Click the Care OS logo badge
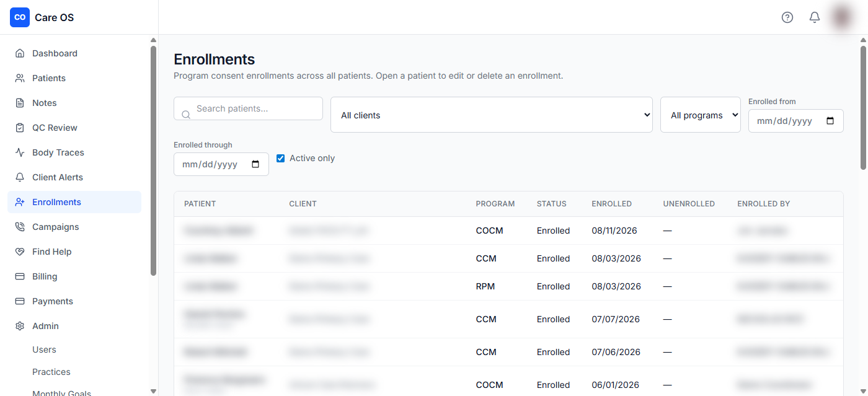Image resolution: width=868 pixels, height=396 pixels. pyautogui.click(x=20, y=17)
